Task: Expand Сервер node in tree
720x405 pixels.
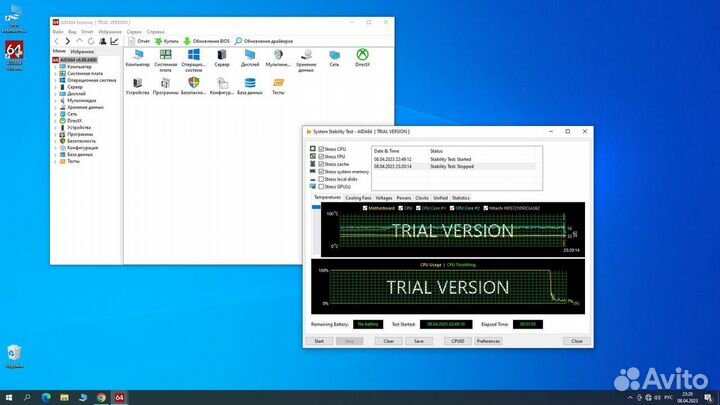Action: [x=56, y=87]
